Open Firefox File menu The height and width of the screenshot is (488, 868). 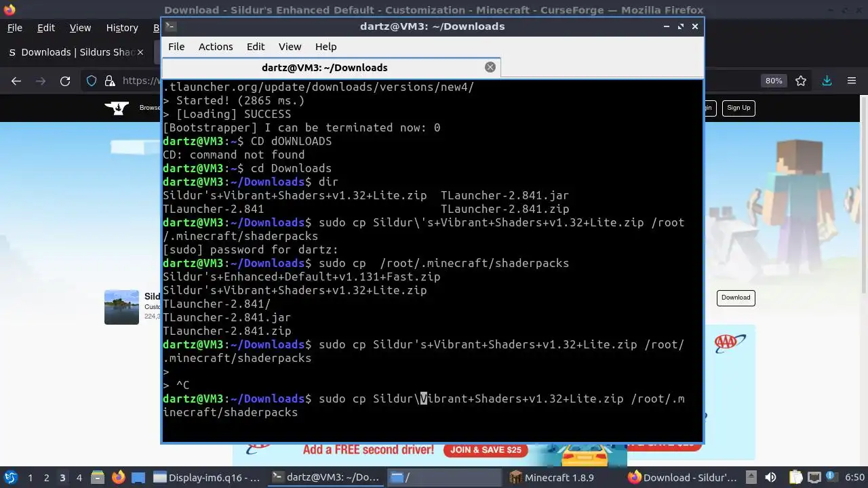14,28
